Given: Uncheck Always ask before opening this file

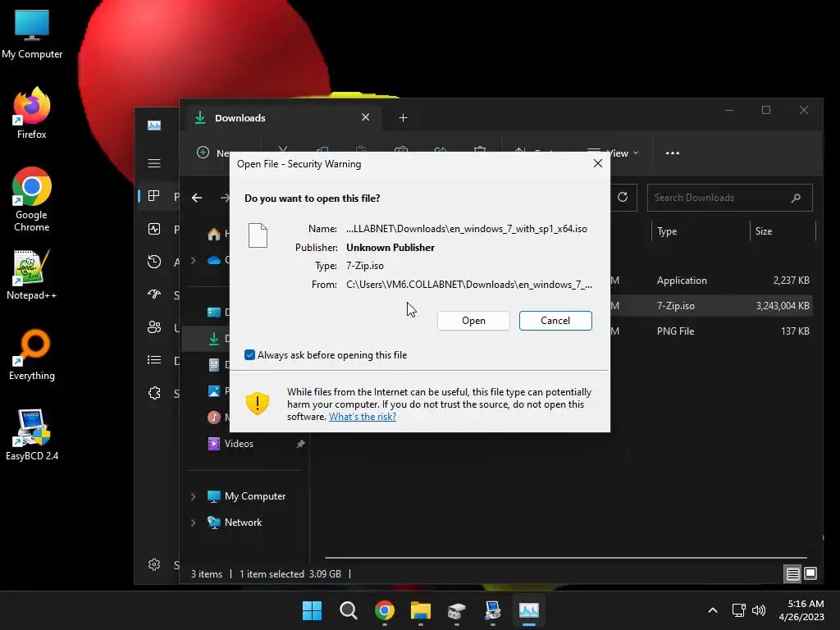Looking at the screenshot, I should 249,354.
